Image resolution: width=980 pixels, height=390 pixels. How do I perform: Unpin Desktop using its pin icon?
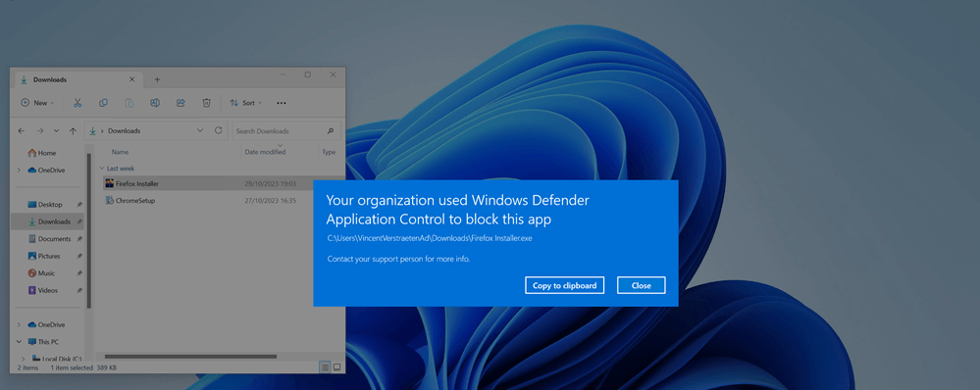coord(79,205)
